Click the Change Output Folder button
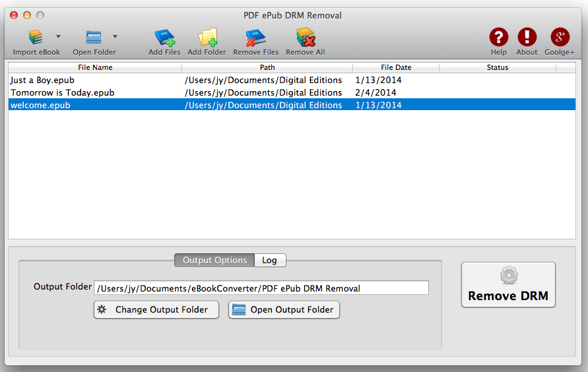 156,310
